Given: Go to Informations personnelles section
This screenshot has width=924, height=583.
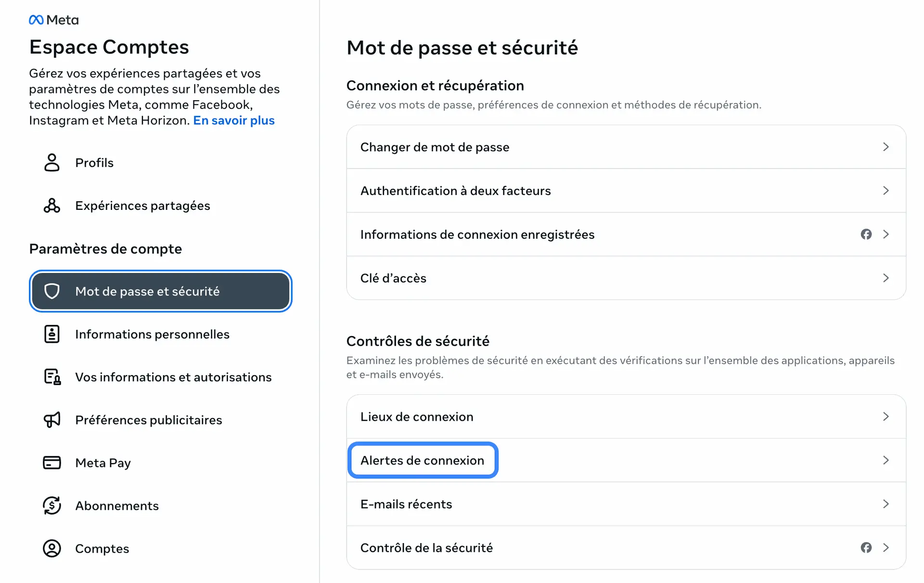Looking at the screenshot, I should tap(152, 334).
